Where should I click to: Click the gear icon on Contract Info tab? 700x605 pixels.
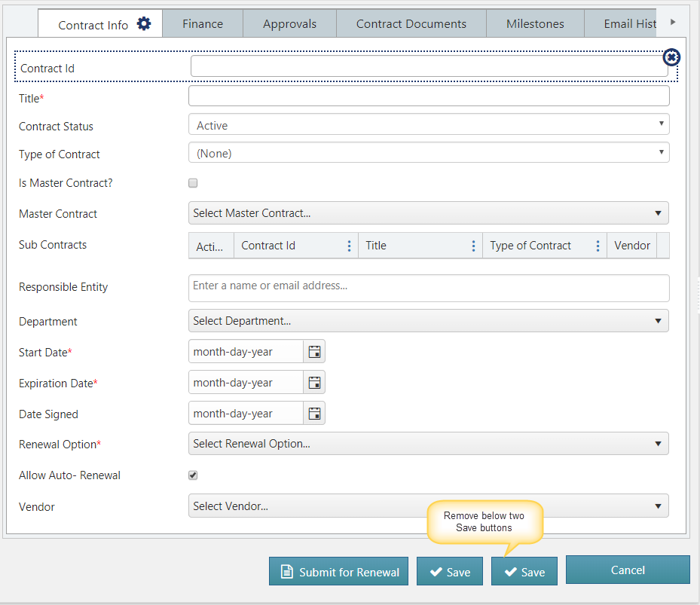[x=144, y=24]
